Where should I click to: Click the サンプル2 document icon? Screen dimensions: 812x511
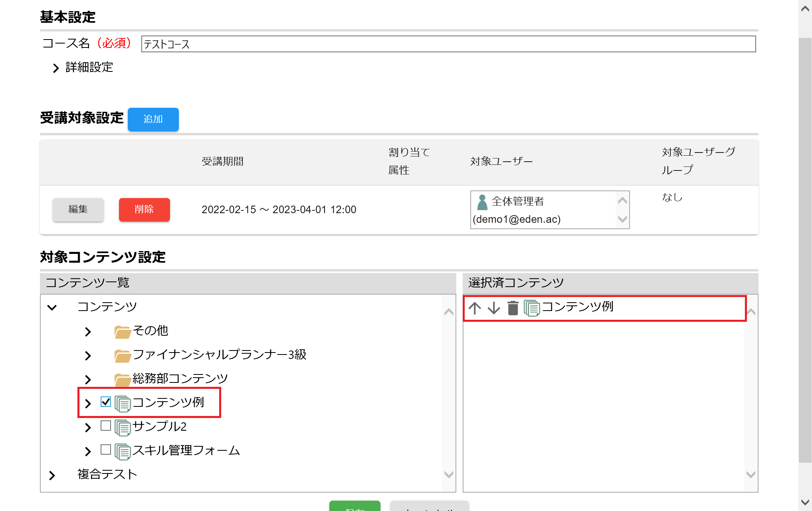123,428
